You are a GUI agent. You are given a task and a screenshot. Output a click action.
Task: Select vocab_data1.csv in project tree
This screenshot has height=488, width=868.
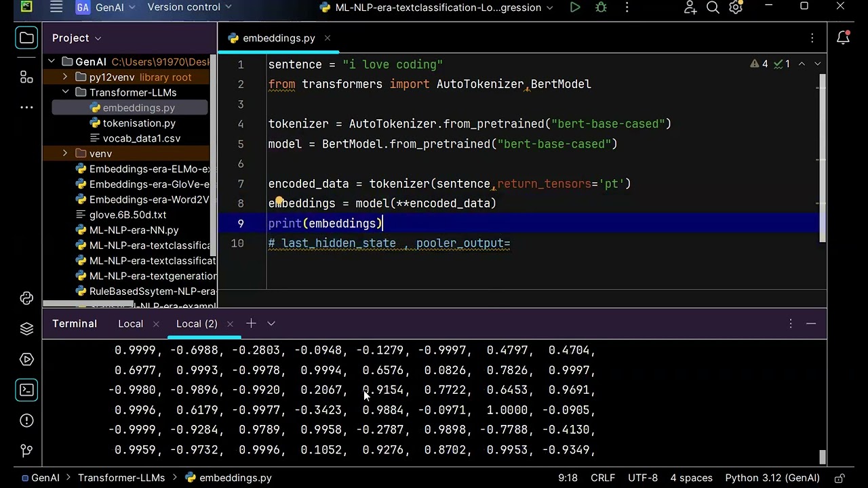(142, 138)
